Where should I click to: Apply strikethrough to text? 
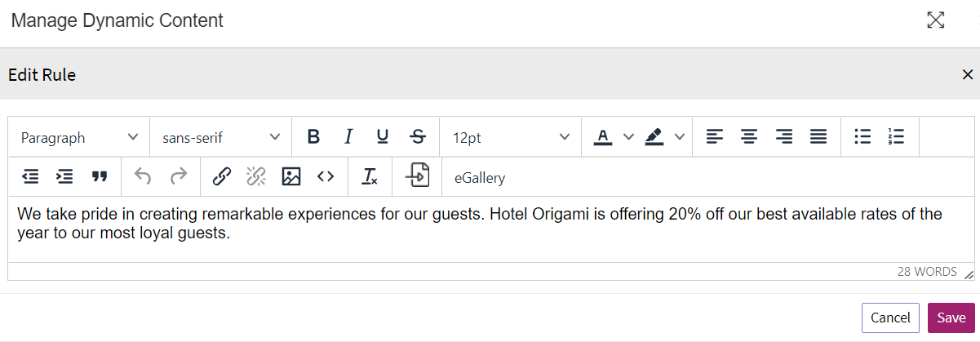[x=417, y=137]
